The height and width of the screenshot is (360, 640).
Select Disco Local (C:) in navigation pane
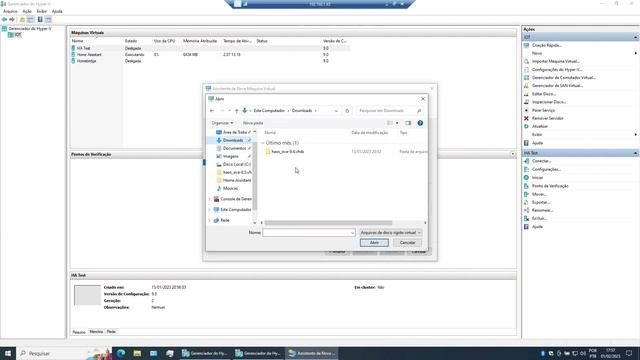point(237,164)
